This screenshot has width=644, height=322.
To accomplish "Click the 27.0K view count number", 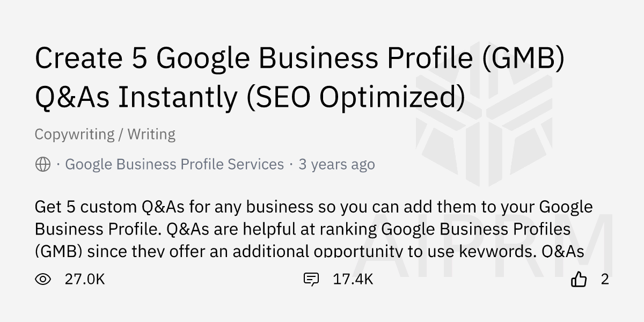I will click(85, 279).
